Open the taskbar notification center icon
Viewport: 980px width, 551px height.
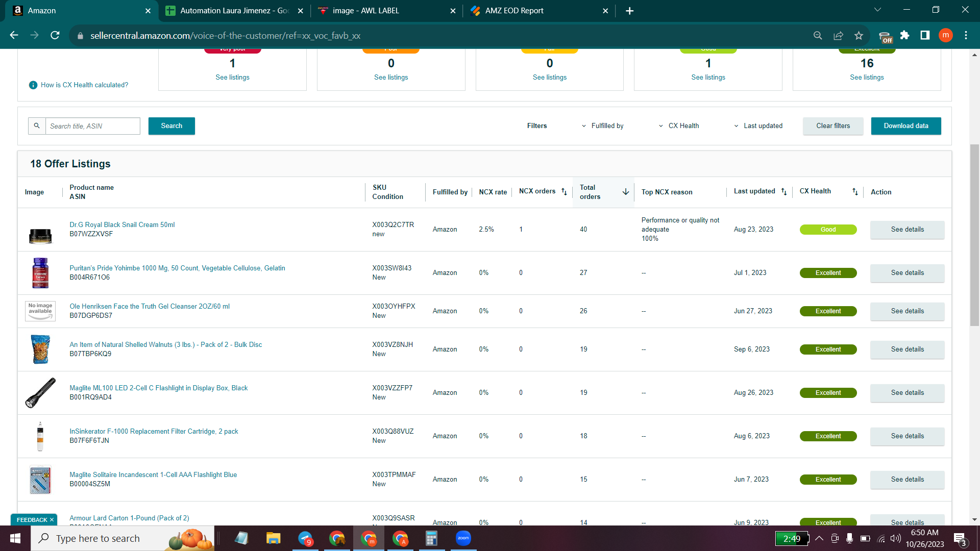pos(960,539)
